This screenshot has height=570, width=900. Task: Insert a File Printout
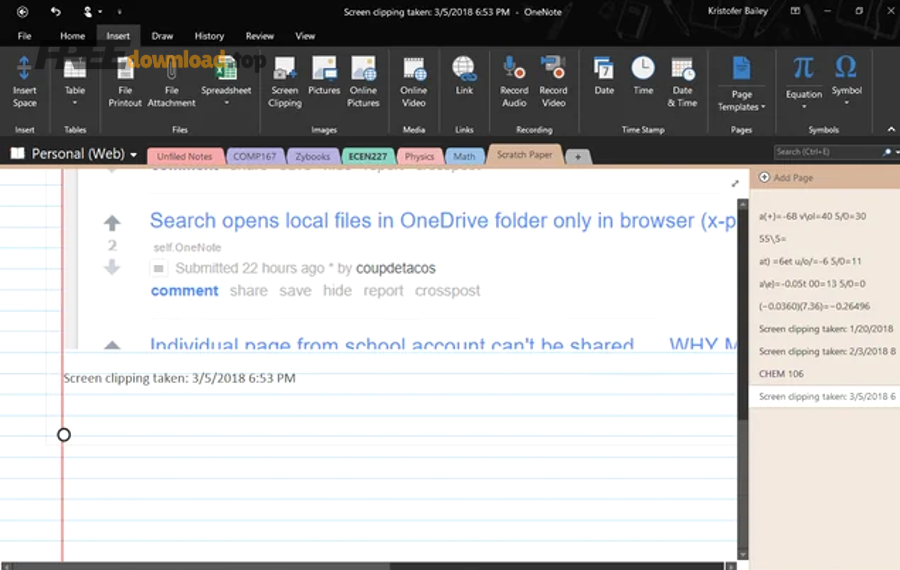tap(125, 82)
